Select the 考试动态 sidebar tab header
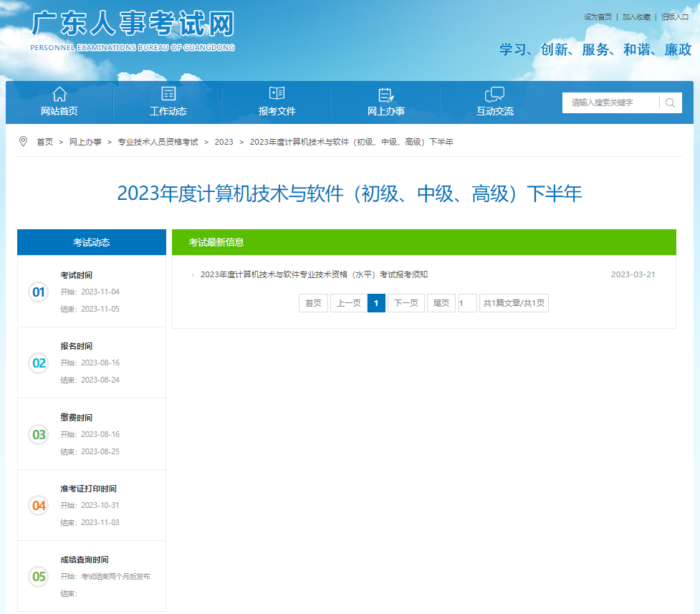The image size is (700, 614). point(91,242)
